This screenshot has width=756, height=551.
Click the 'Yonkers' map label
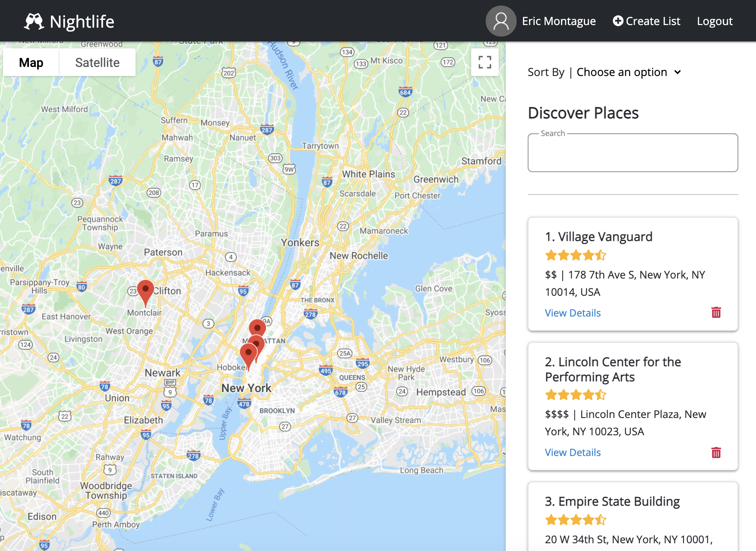[300, 243]
